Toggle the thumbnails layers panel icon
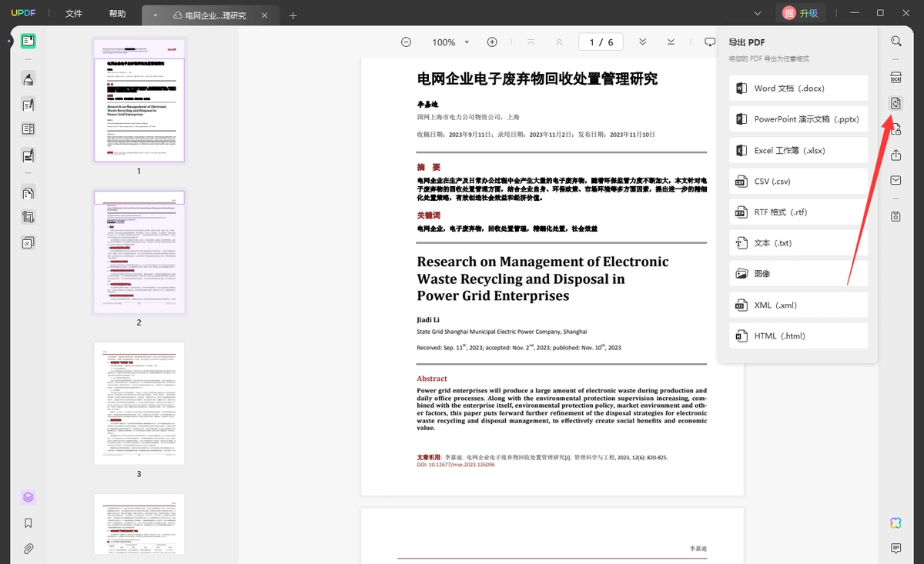 pos(28,498)
